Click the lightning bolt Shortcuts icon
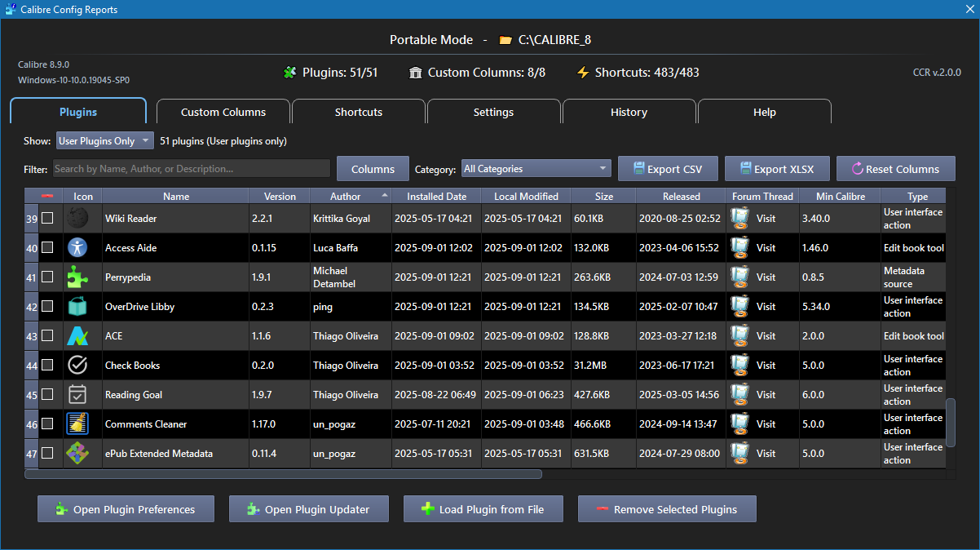The image size is (980, 550). click(x=583, y=73)
